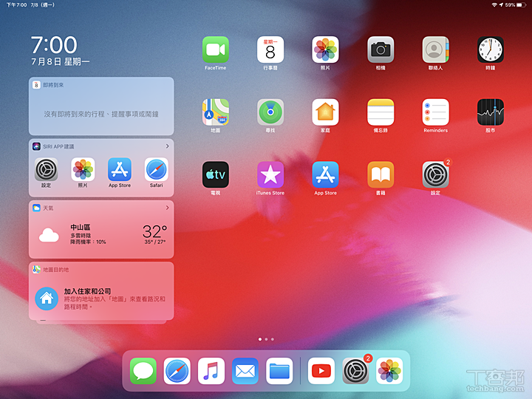Open Mail app in the dock
532x399 pixels.
[245, 371]
